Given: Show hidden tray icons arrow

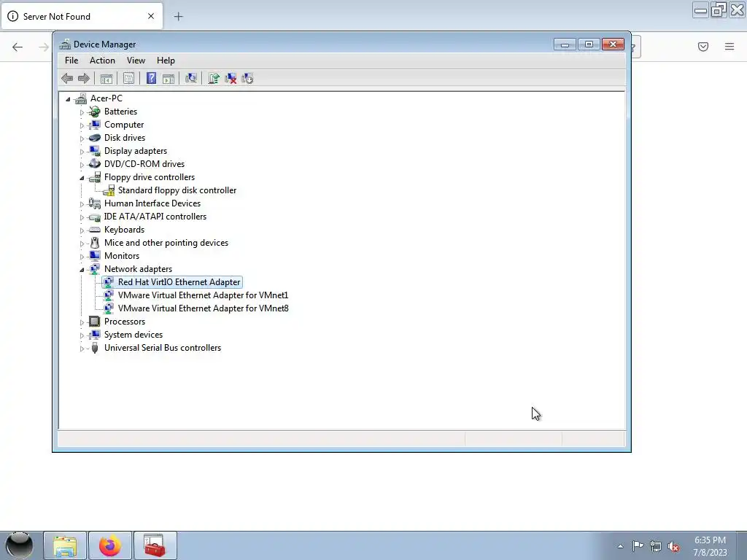Looking at the screenshot, I should (620, 547).
